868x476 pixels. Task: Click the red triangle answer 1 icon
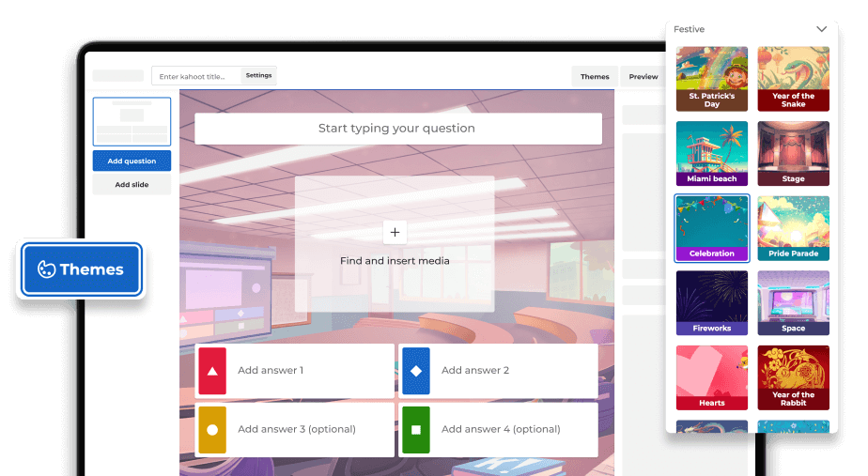point(212,371)
